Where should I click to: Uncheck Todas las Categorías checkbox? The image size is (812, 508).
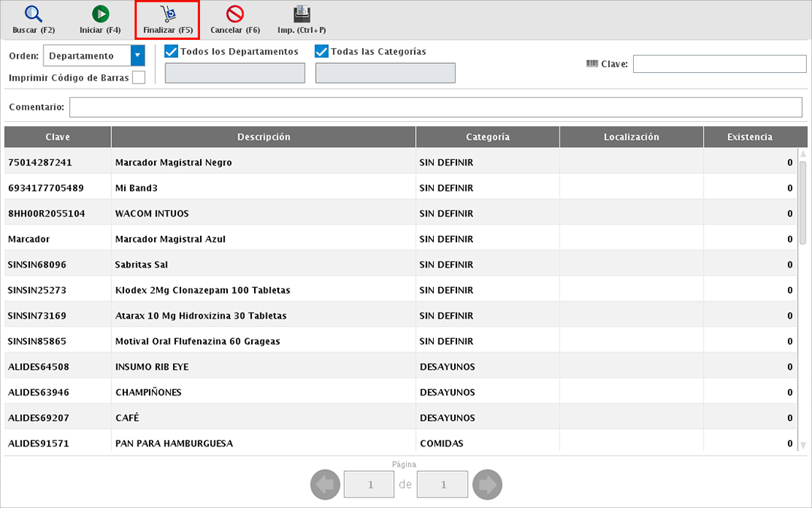[x=322, y=52]
